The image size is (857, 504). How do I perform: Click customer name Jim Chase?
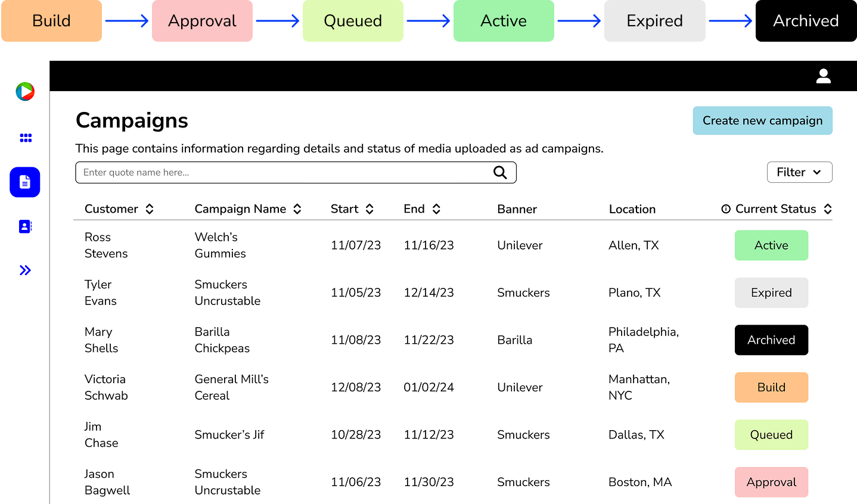101,435
